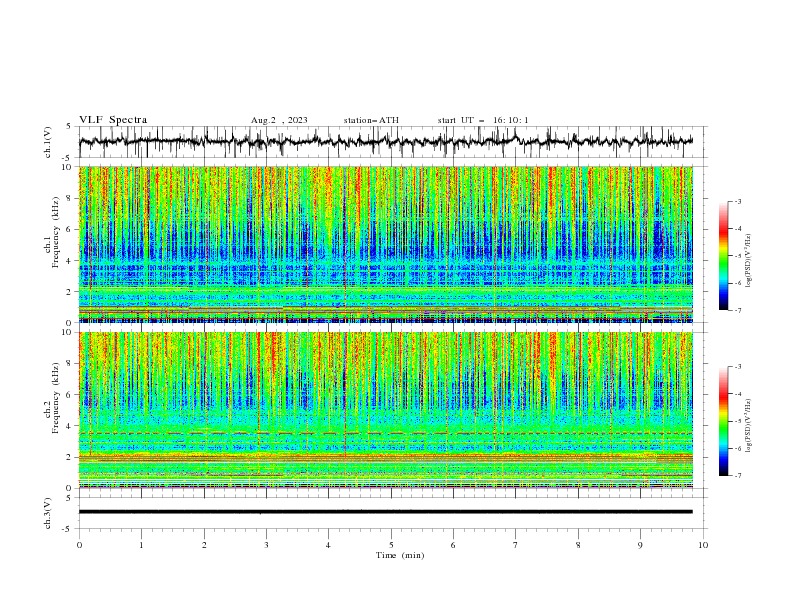Click the 'ch.1(V)' waveform axis label
This screenshot has width=792, height=612.
point(48,142)
